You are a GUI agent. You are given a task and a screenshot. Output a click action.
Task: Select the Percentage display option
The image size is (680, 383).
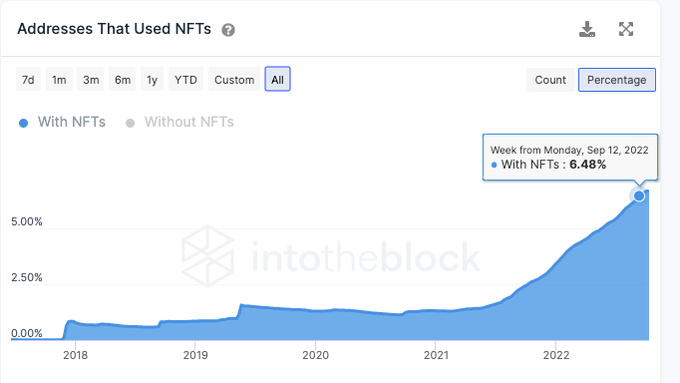pyautogui.click(x=617, y=80)
